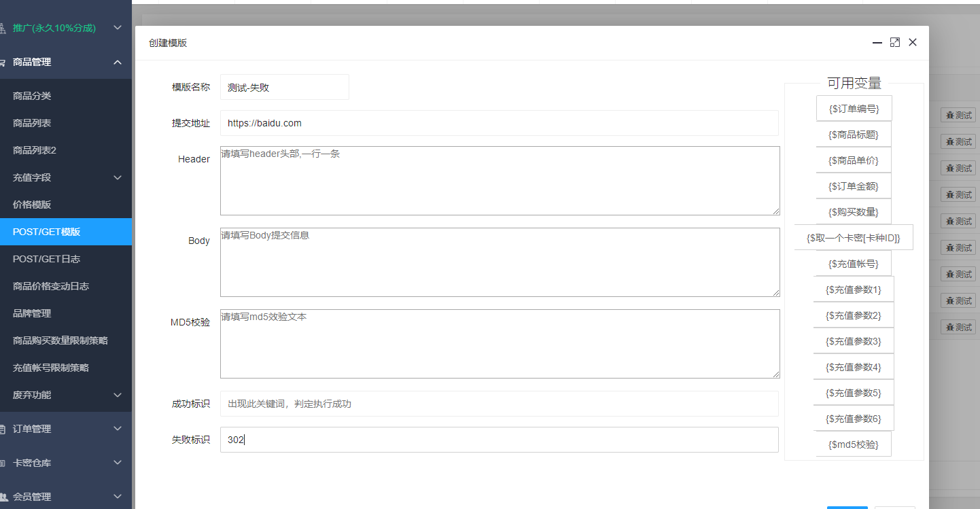The image size is (980, 509).
Task: Open 品牌管理 menu item
Action: [x=66, y=313]
